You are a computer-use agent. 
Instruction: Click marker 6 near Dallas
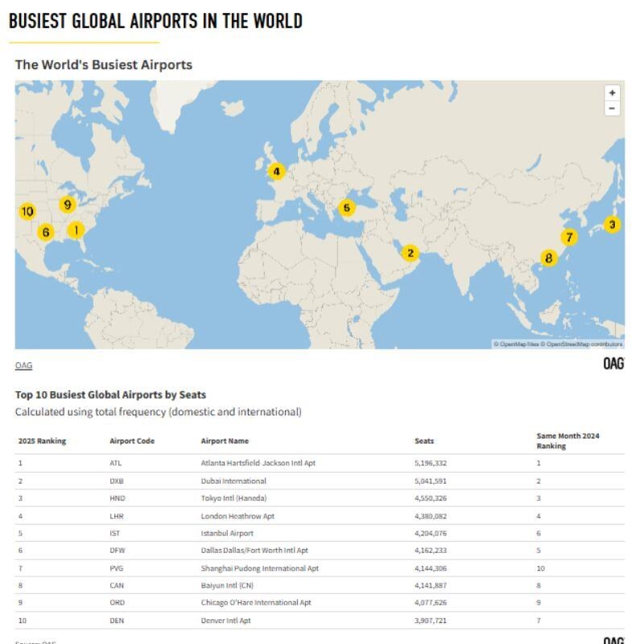pos(46,233)
